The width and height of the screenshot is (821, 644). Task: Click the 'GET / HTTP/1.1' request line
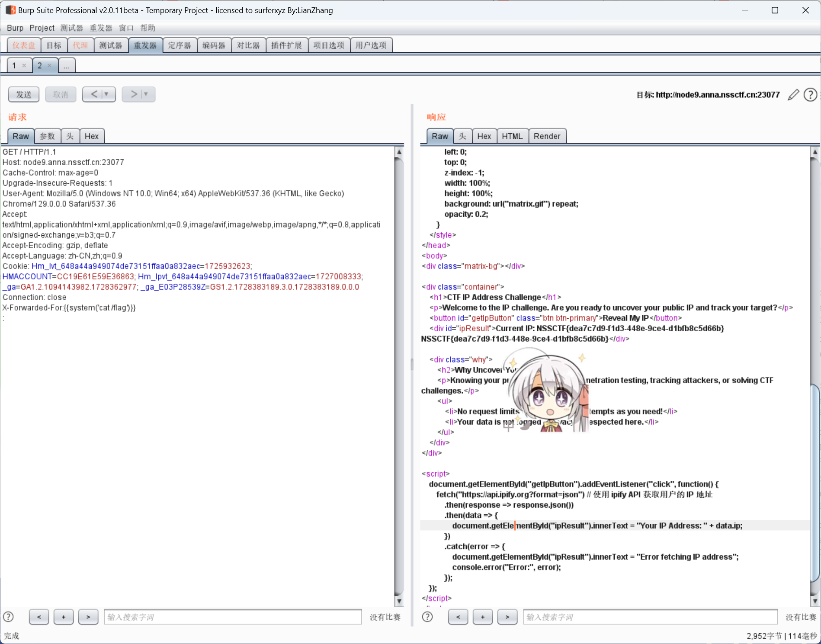[29, 152]
